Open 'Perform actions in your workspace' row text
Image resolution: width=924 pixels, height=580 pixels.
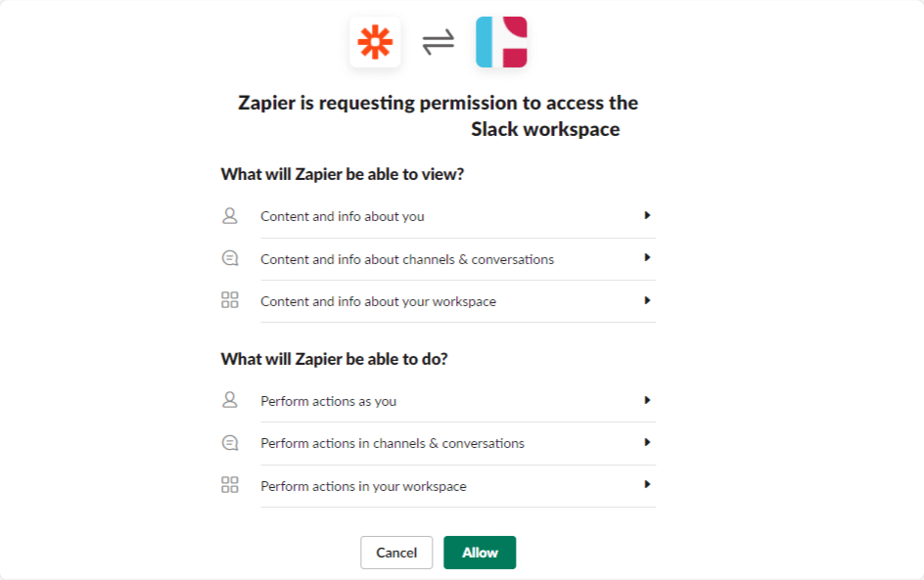pyautogui.click(x=363, y=486)
